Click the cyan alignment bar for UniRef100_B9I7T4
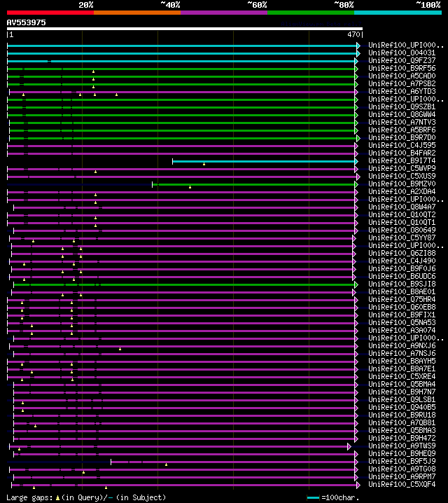Viewport: 448px width, 503px height. click(263, 161)
